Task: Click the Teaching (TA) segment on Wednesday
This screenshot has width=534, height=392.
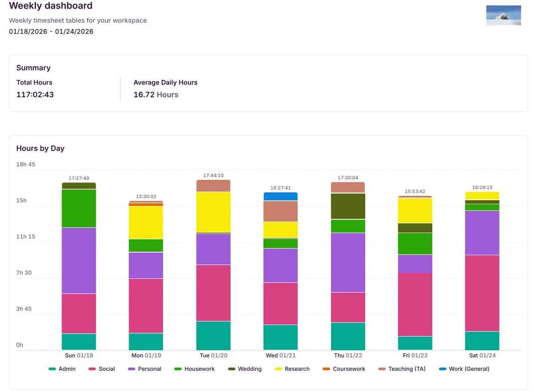Action: click(280, 211)
